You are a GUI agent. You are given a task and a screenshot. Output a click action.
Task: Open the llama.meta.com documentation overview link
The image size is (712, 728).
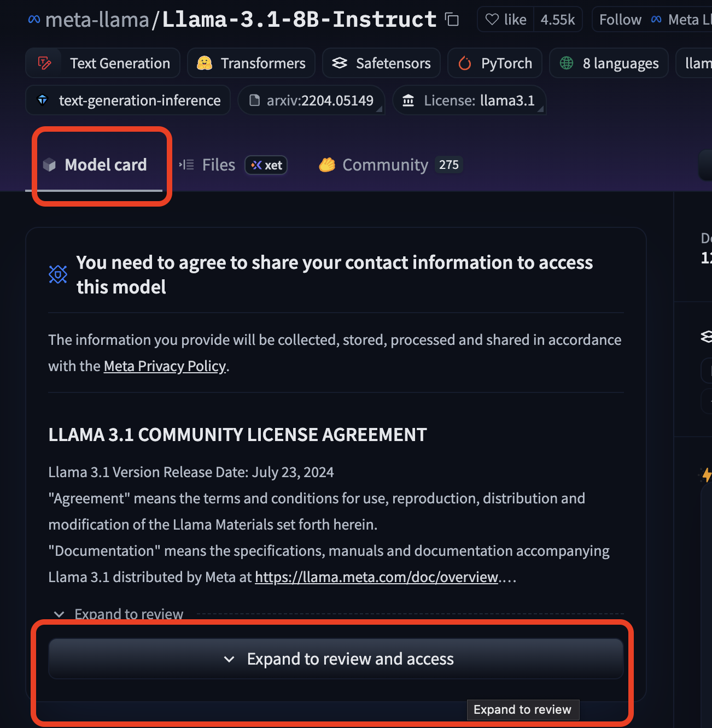pos(376,577)
